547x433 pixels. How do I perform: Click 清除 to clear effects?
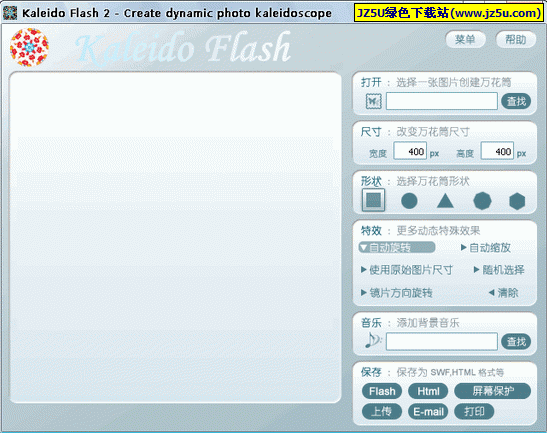[x=504, y=292]
